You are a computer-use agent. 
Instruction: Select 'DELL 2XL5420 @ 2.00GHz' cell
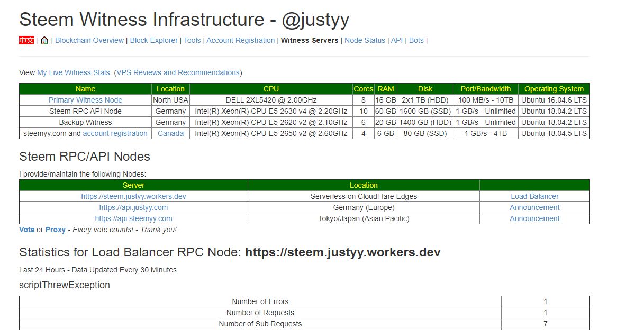271,100
